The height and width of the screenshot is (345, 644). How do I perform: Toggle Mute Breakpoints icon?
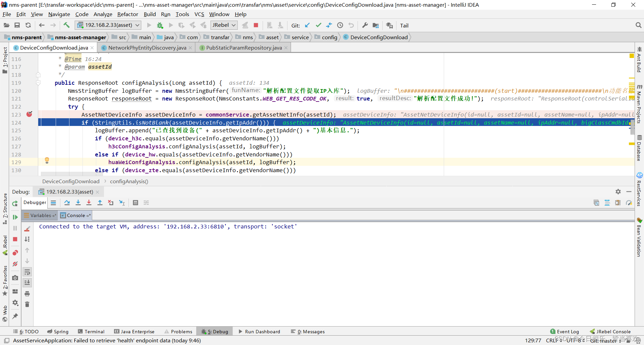click(x=15, y=264)
